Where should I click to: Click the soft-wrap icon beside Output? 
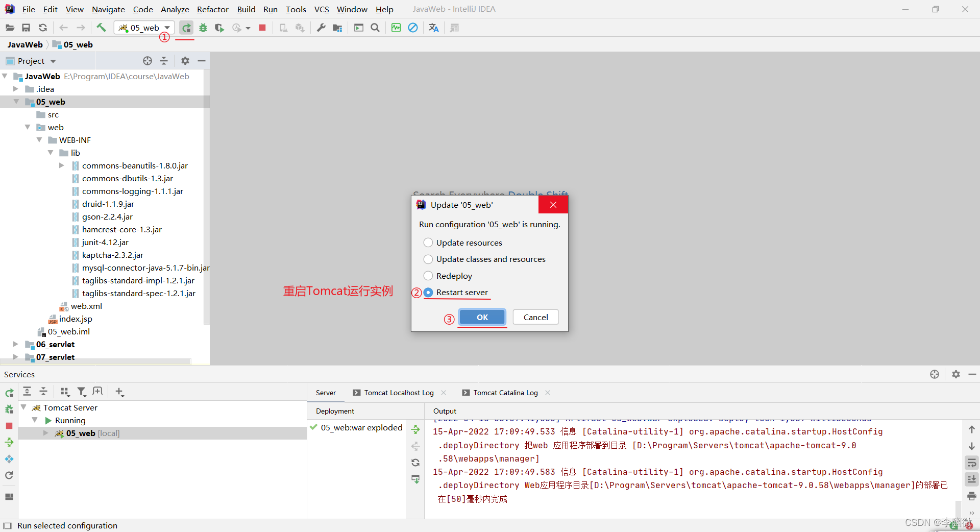click(972, 463)
